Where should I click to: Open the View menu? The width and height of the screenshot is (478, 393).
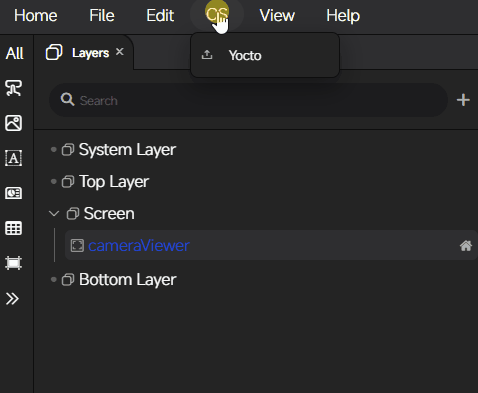(277, 15)
